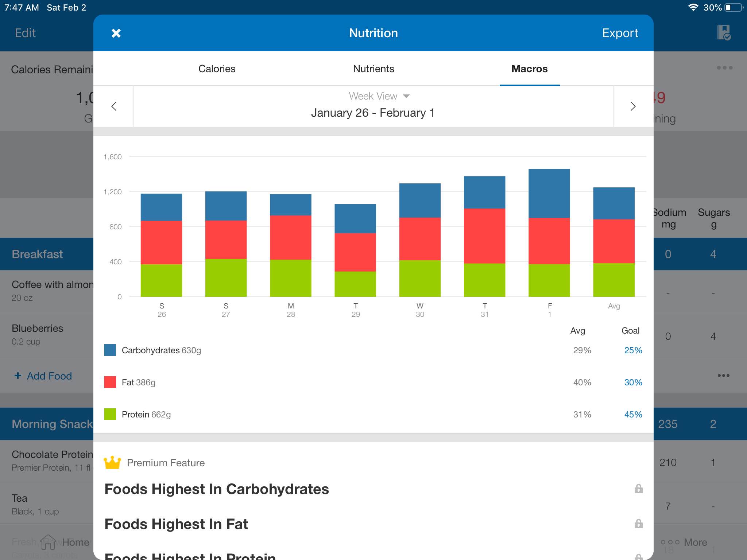Tap the red Fat legend swatch
This screenshot has height=560, width=747.
click(x=110, y=382)
